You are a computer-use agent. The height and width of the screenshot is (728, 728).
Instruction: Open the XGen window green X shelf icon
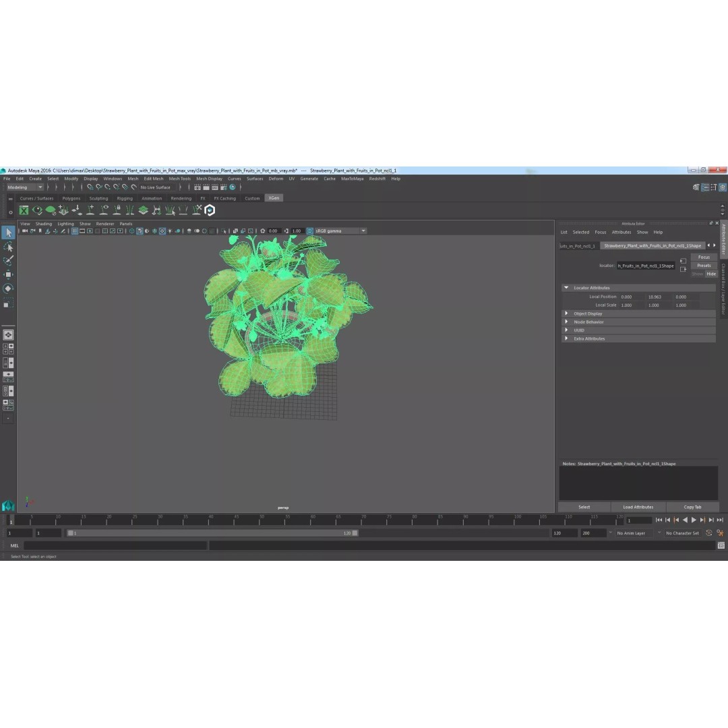coord(24,210)
